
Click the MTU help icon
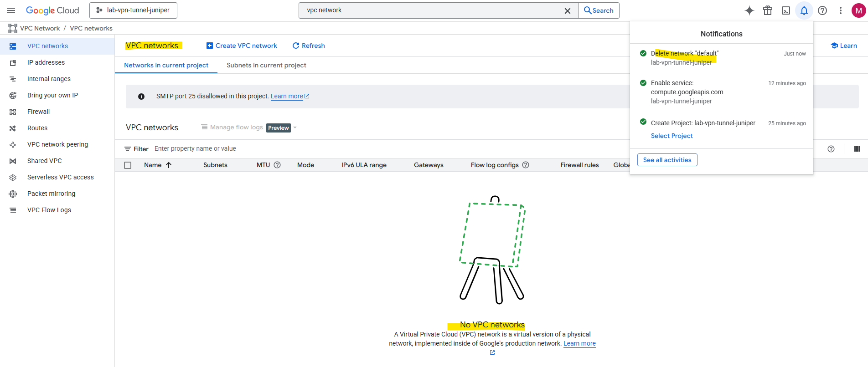[277, 165]
